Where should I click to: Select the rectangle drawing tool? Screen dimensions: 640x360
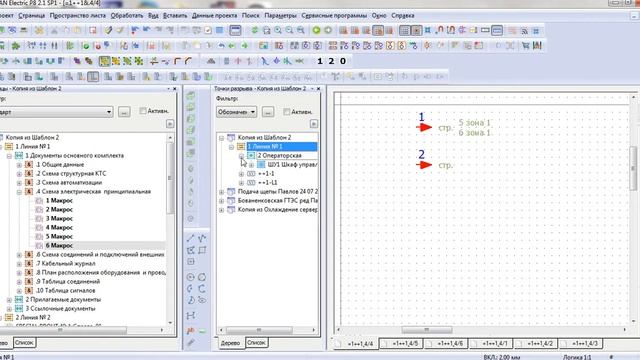coord(202,250)
